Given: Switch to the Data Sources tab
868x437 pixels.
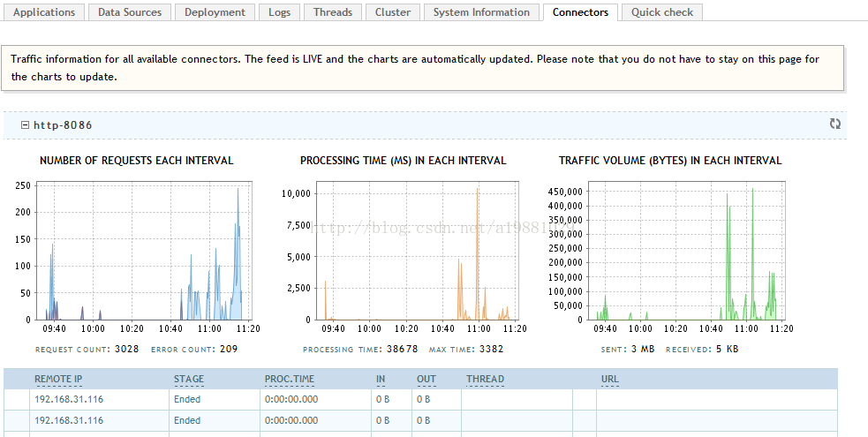Looking at the screenshot, I should [130, 12].
